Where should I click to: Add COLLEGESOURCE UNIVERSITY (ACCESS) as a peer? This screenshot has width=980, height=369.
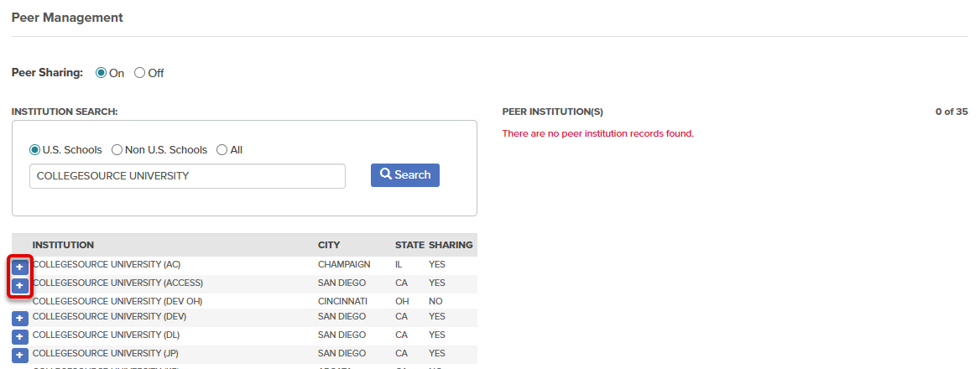[x=20, y=286]
